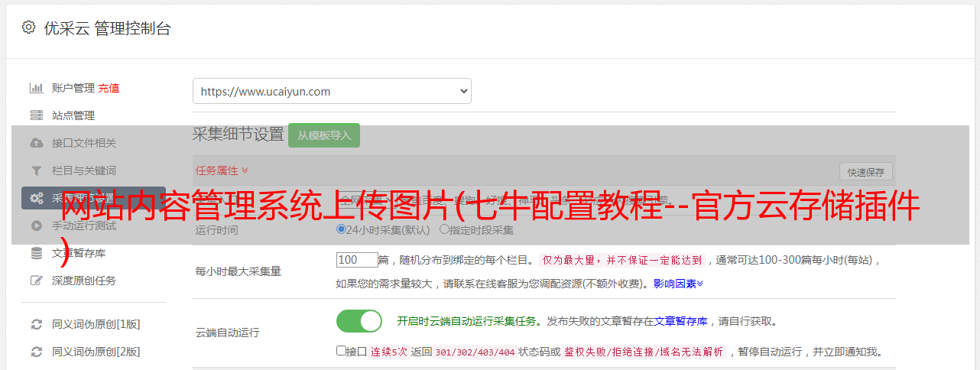Click the funnel icon for 栏目与关键词

(x=36, y=170)
